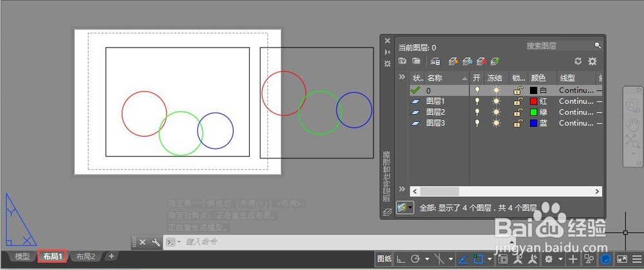This screenshot has width=644, height=270.
Task: Open the Layer States Manager icon
Action: [x=435, y=61]
